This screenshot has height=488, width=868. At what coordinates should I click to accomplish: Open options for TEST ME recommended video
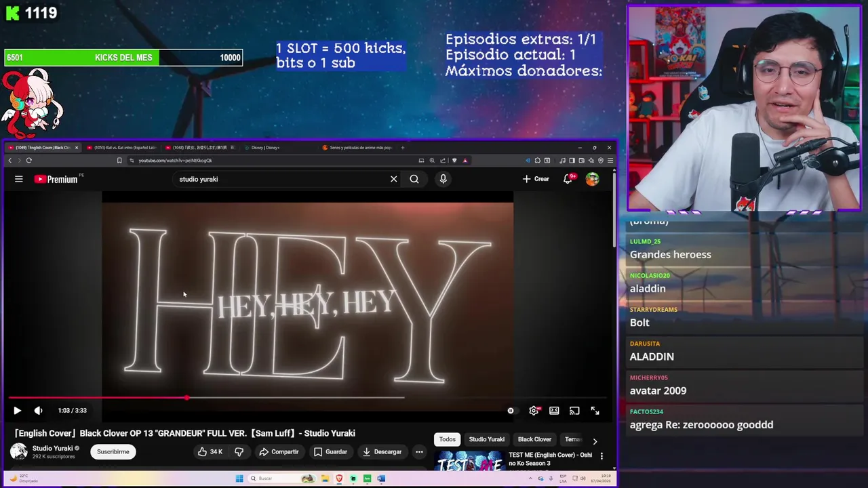601,456
